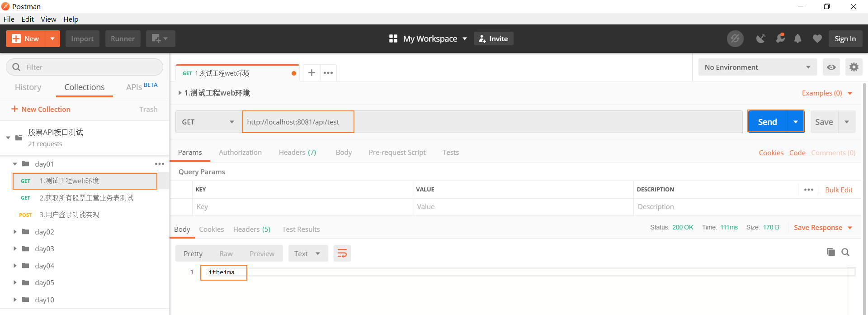Open the No Environment dropdown
868x315 pixels.
pos(758,67)
